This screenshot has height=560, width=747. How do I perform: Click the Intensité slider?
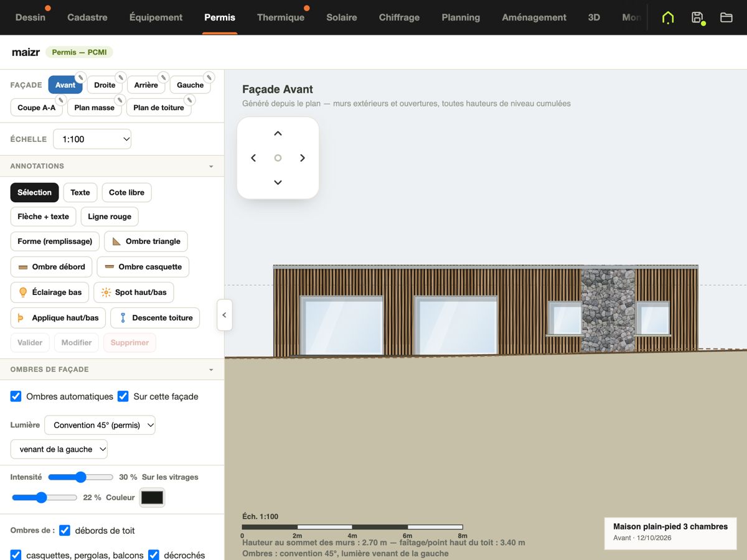(x=81, y=477)
